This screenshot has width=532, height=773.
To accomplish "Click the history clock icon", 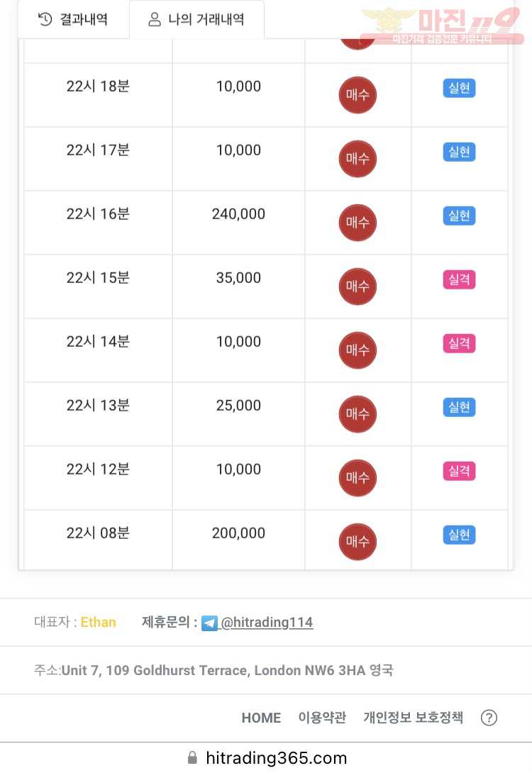I will (45, 20).
